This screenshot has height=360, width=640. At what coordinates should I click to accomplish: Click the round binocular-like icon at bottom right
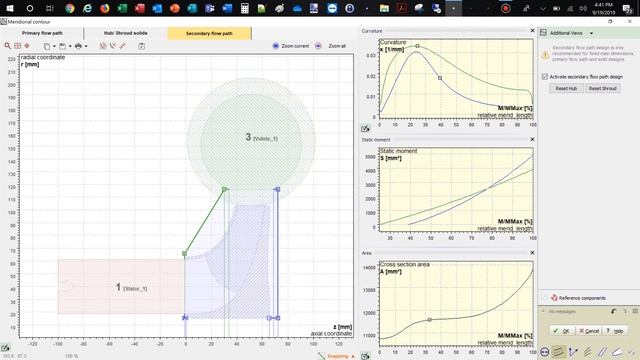544,351
